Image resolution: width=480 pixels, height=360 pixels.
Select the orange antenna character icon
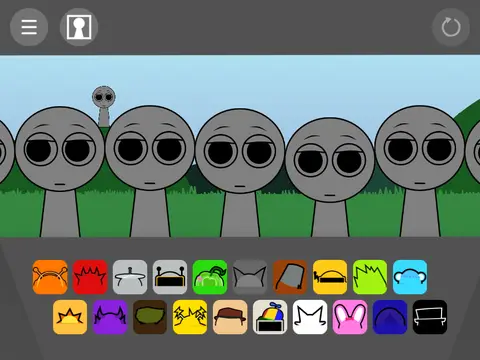[50, 277]
